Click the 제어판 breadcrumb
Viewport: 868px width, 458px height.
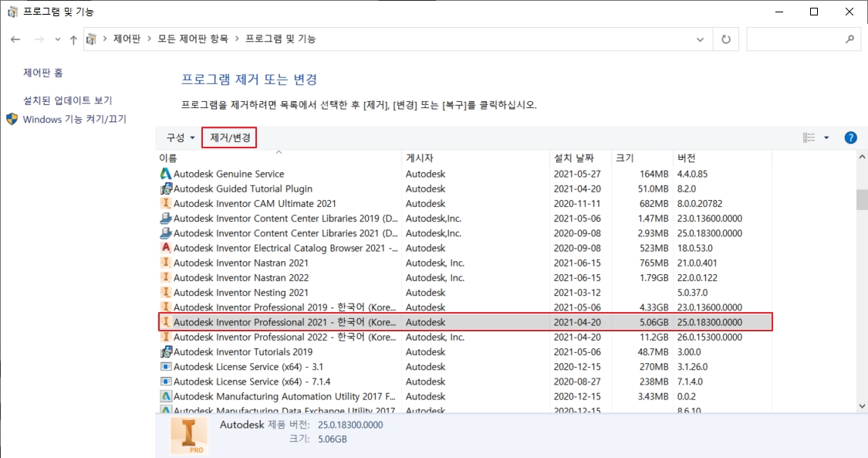coord(127,39)
